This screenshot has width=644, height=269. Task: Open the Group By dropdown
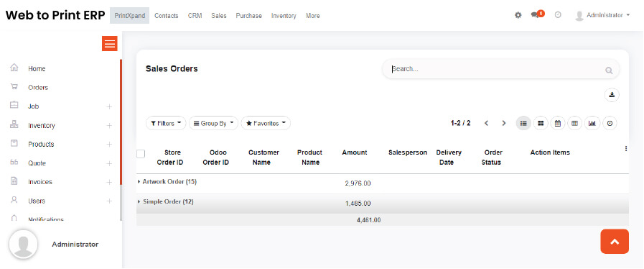point(213,123)
